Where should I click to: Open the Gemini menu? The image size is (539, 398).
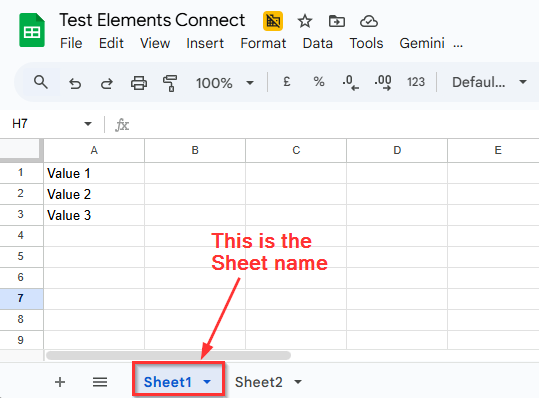(x=422, y=43)
